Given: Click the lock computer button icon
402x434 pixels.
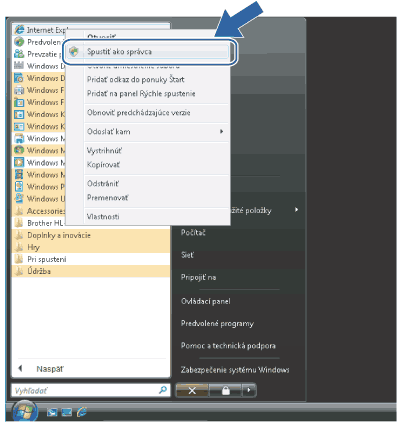Looking at the screenshot, I should pyautogui.click(x=226, y=390).
